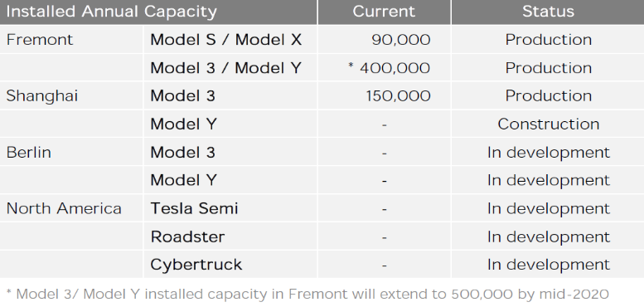
Task: Click Cybertruck's In development status
Action: tap(549, 265)
